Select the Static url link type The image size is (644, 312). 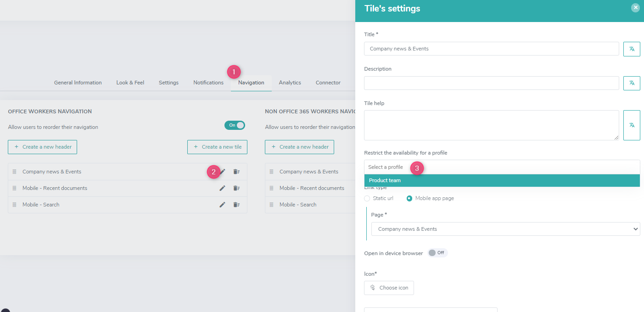pyautogui.click(x=367, y=198)
